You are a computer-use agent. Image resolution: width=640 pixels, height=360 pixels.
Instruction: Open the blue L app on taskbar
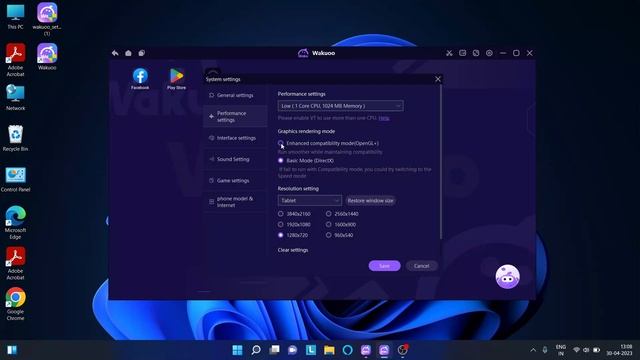pyautogui.click(x=311, y=350)
